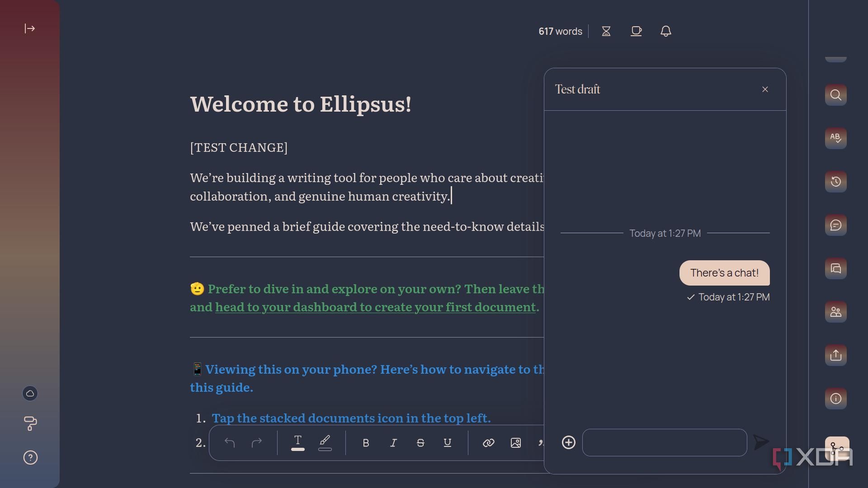This screenshot has height=488, width=868.
Task: Click the 617 words counter
Action: 560,31
